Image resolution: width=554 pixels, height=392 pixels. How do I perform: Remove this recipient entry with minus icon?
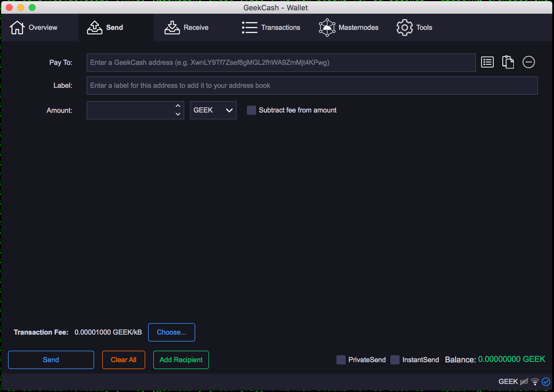(528, 62)
